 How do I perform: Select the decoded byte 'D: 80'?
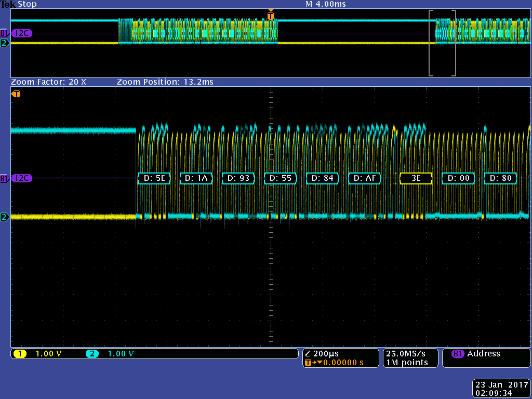[500, 178]
